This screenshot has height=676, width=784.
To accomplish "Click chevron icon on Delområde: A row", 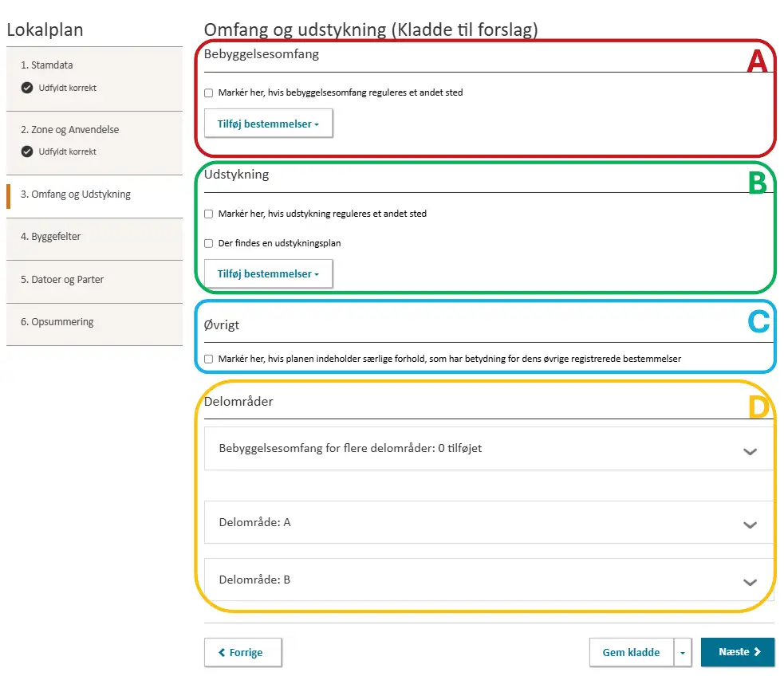I will point(749,525).
